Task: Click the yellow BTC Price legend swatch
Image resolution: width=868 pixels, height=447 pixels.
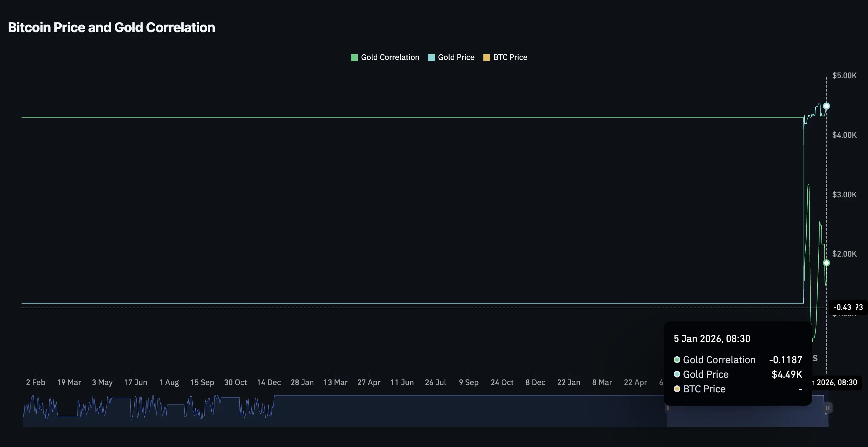Action: pos(486,58)
